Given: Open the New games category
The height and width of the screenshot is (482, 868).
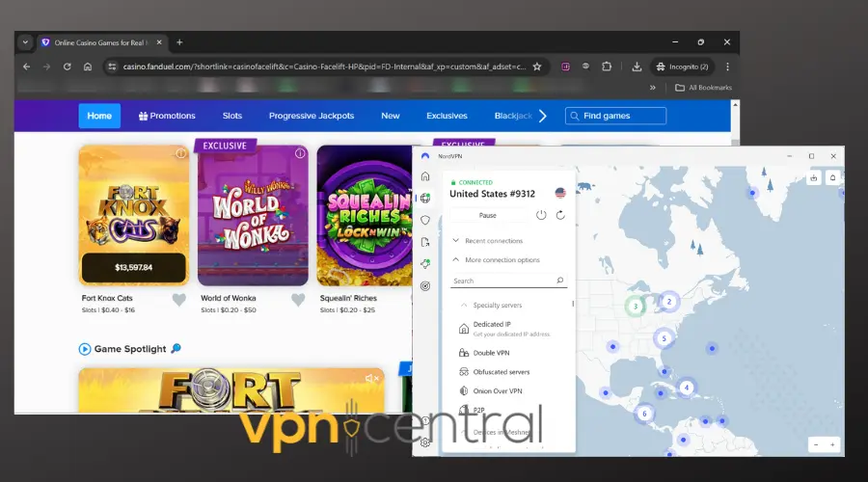Looking at the screenshot, I should 391,116.
